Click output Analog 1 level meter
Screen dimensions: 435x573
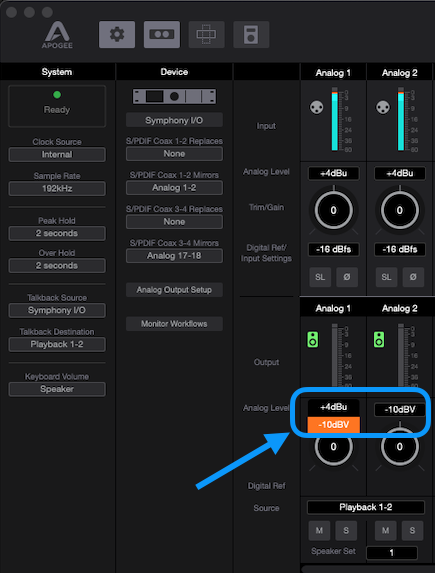point(335,355)
